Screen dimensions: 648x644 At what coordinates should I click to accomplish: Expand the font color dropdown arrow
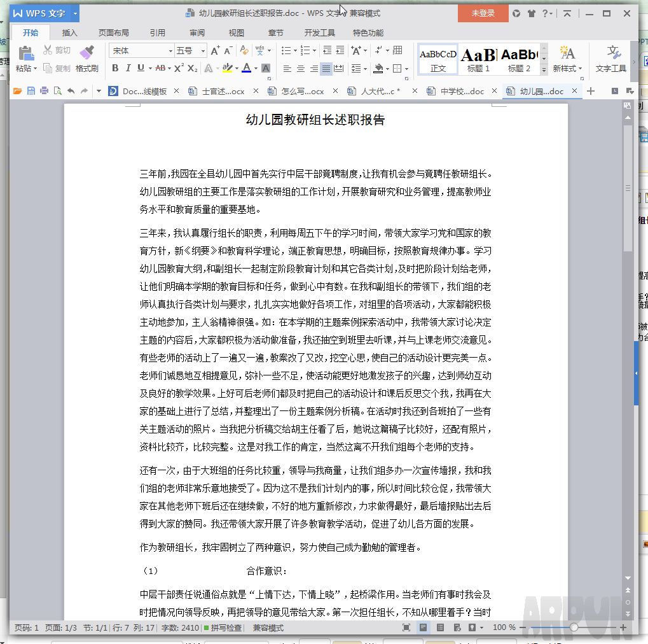point(254,67)
